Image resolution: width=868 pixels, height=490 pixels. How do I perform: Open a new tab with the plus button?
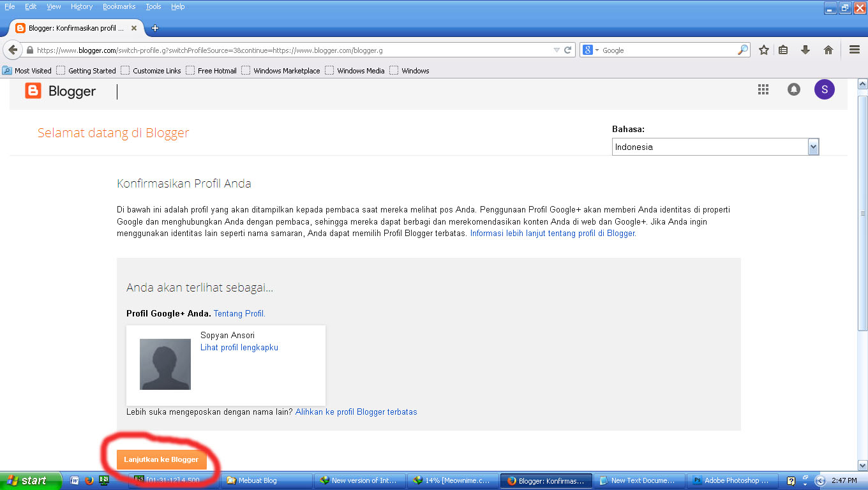coord(154,28)
